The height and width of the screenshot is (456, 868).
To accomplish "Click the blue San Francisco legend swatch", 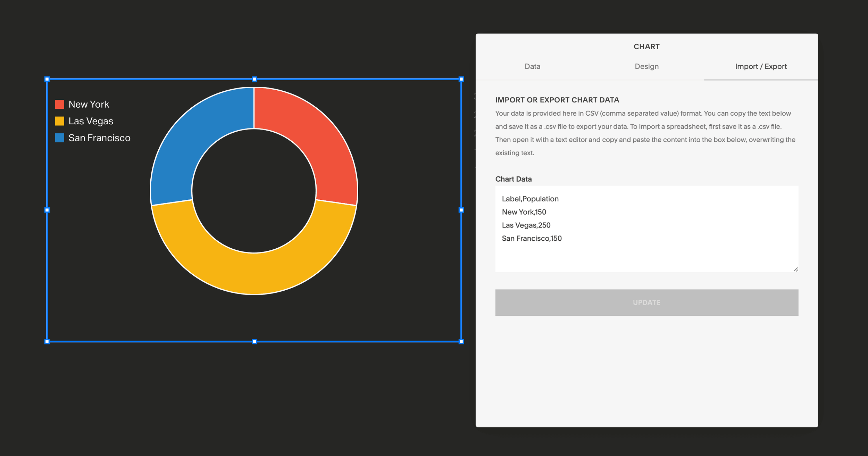I will 60,138.
